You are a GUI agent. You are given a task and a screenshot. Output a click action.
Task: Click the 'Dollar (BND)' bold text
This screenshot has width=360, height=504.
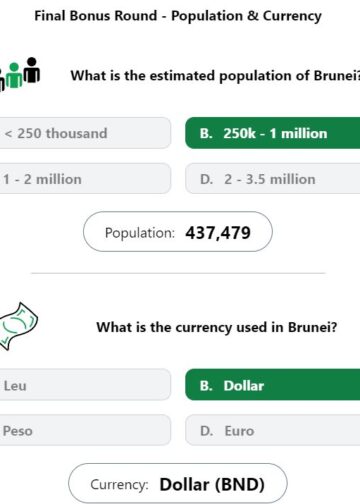[212, 484]
